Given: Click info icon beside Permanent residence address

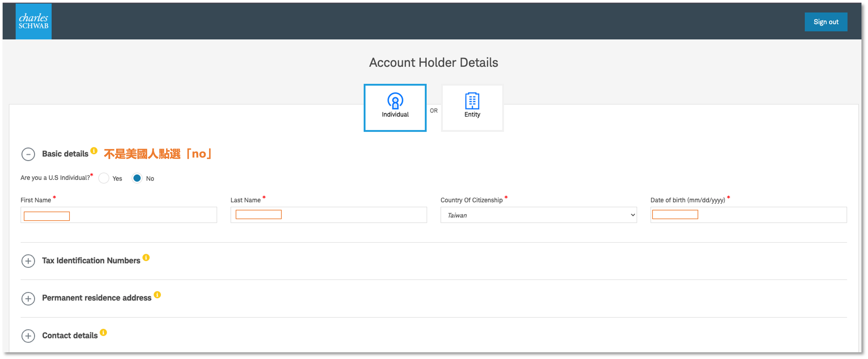Looking at the screenshot, I should [157, 295].
